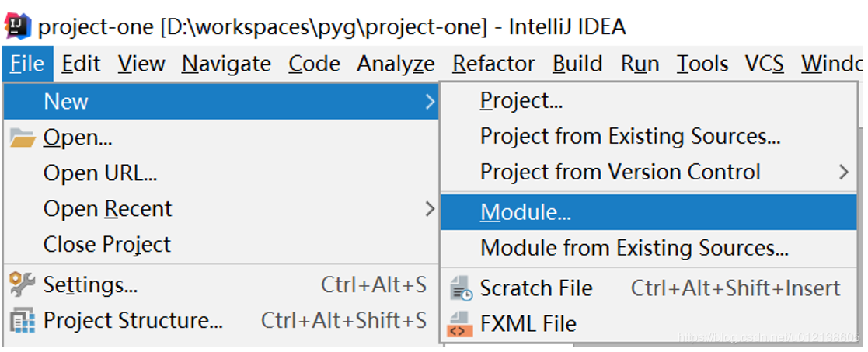Click the Scratch File icon

461,288
